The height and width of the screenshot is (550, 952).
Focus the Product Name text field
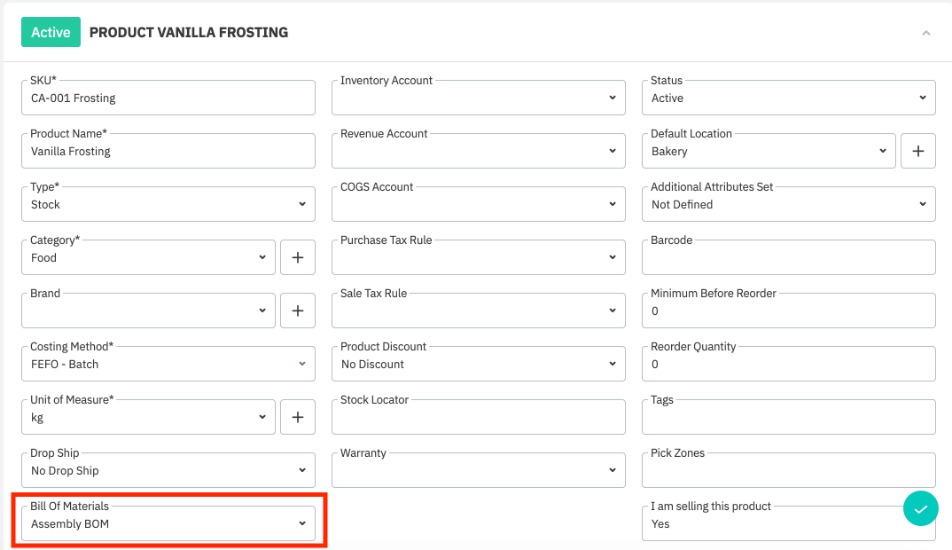[x=168, y=151]
